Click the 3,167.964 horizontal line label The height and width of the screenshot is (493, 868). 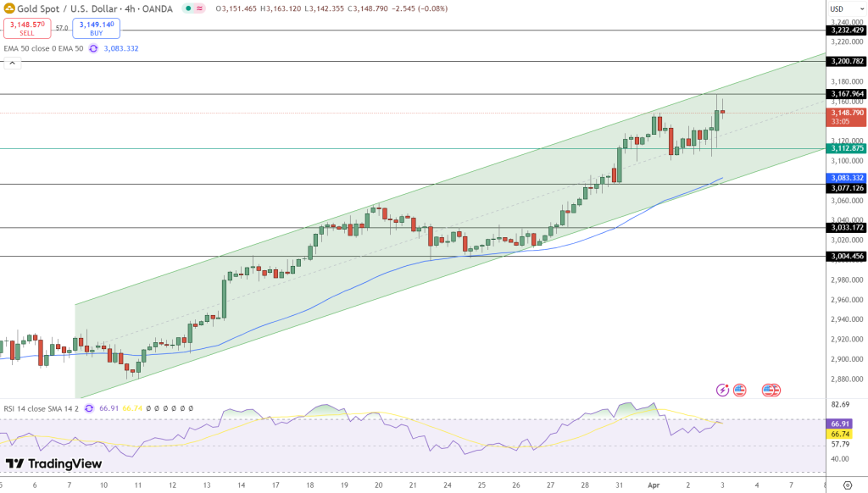coord(847,94)
